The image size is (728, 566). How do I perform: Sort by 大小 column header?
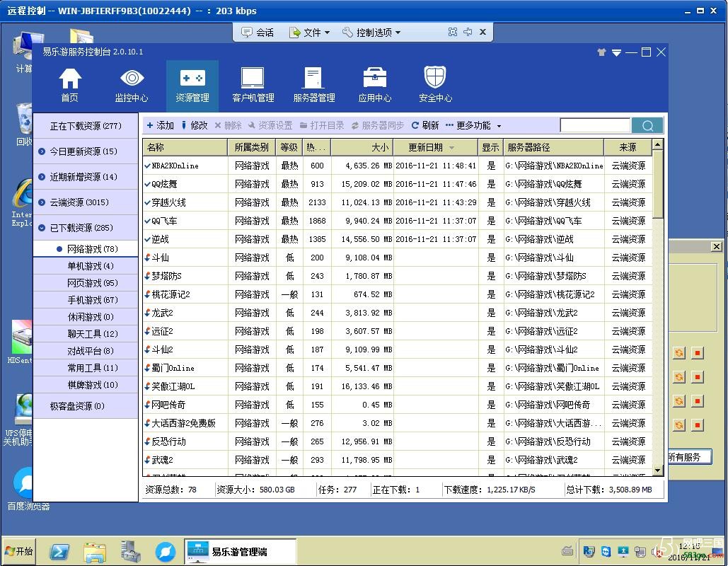coord(362,147)
